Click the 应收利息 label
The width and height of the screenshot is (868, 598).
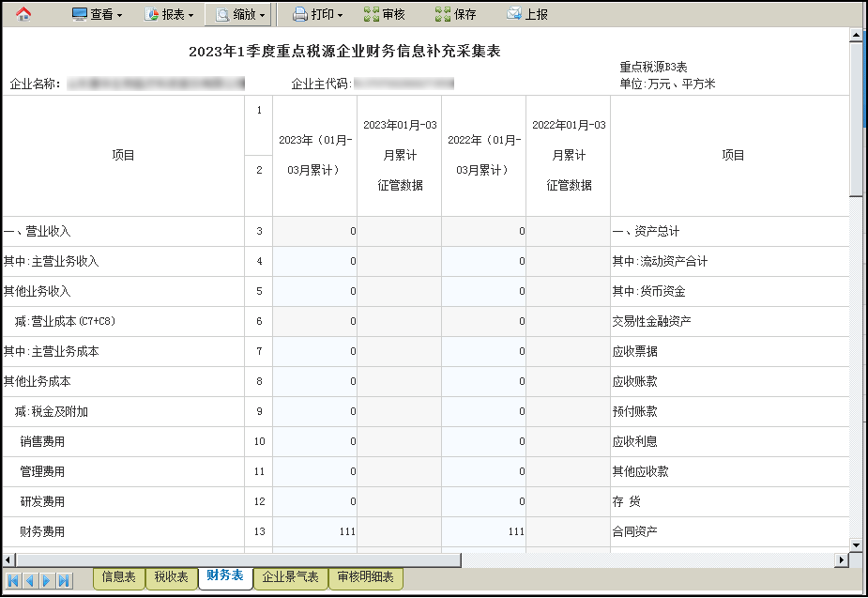(x=635, y=442)
